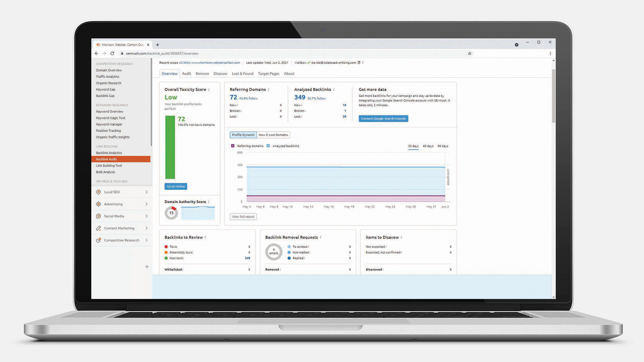Open the Chrome menu with three dots
This screenshot has width=644, height=362.
(550, 53)
